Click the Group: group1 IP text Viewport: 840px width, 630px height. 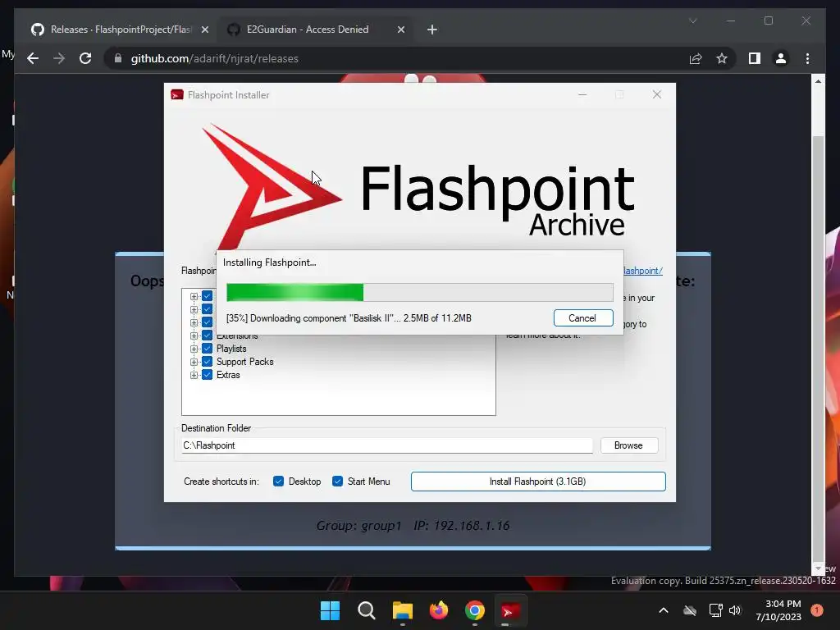tap(413, 526)
